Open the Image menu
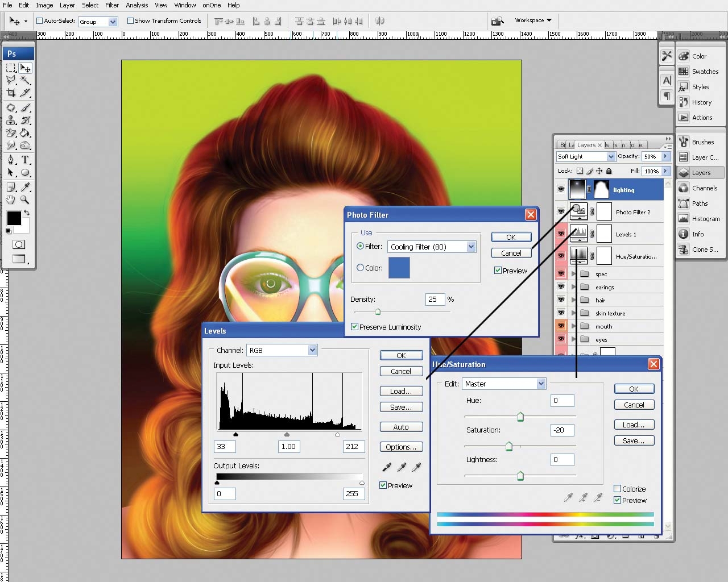The width and height of the screenshot is (728, 582). [44, 5]
